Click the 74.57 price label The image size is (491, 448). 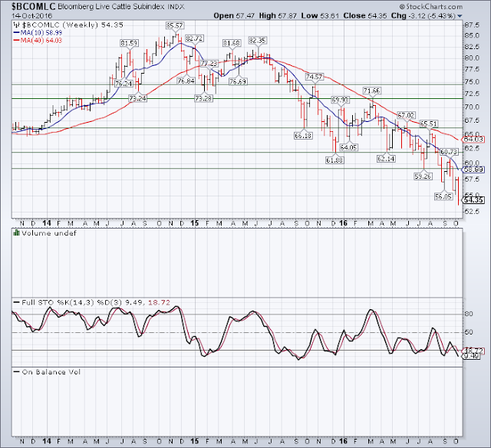point(314,77)
